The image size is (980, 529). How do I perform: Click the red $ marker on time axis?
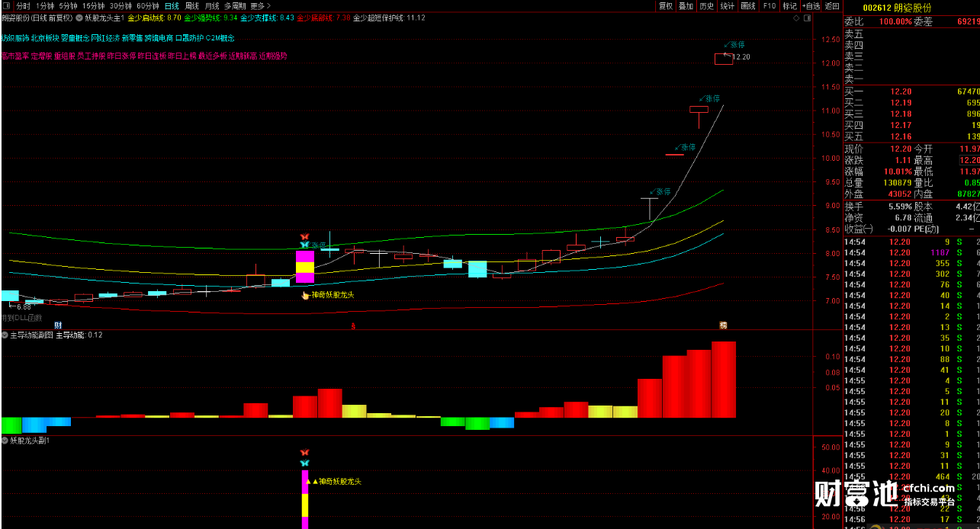click(x=352, y=325)
